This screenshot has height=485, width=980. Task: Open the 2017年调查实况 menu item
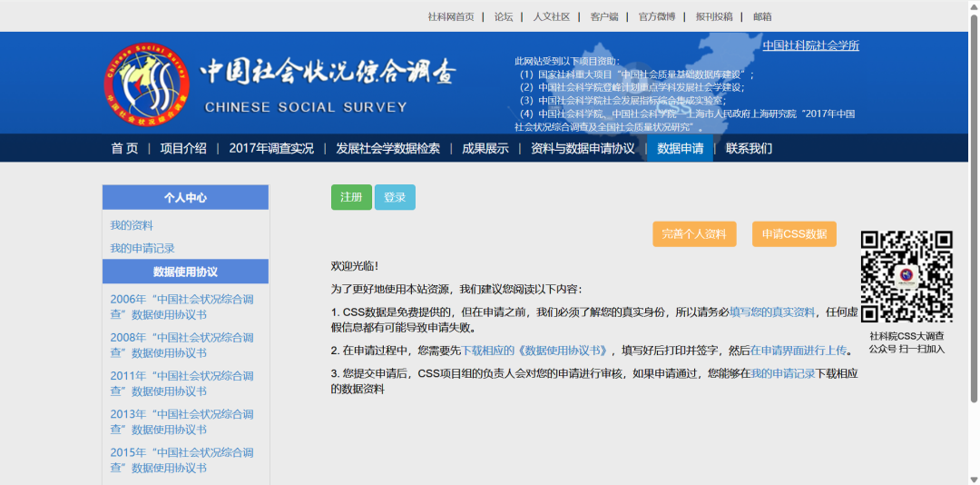pos(271,148)
